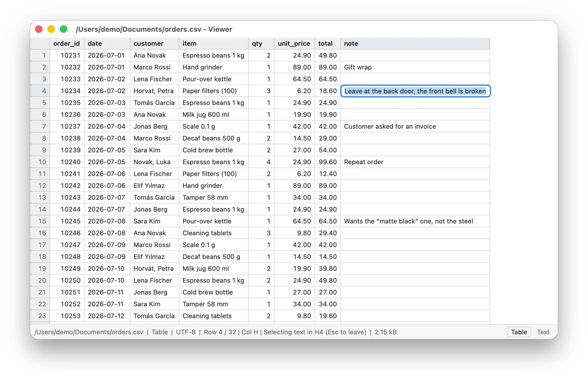588x379 pixels.
Task: Switch to the Text view tab
Action: tap(543, 332)
